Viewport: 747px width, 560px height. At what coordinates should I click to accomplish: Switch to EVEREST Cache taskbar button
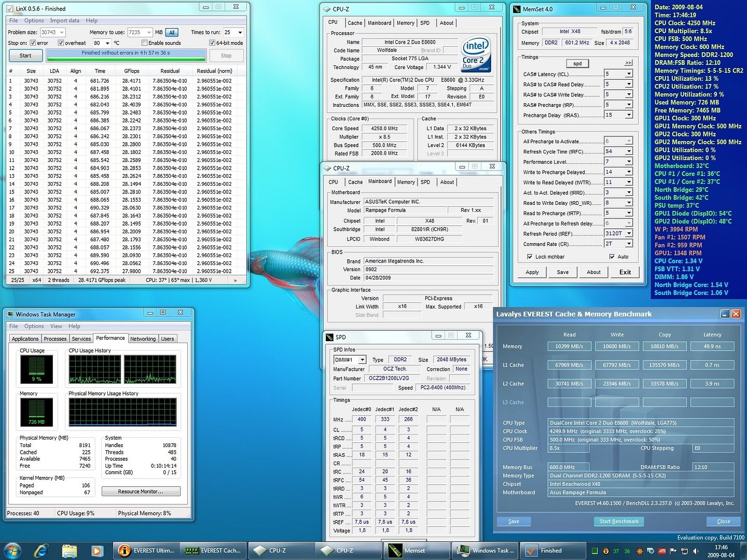point(214,550)
